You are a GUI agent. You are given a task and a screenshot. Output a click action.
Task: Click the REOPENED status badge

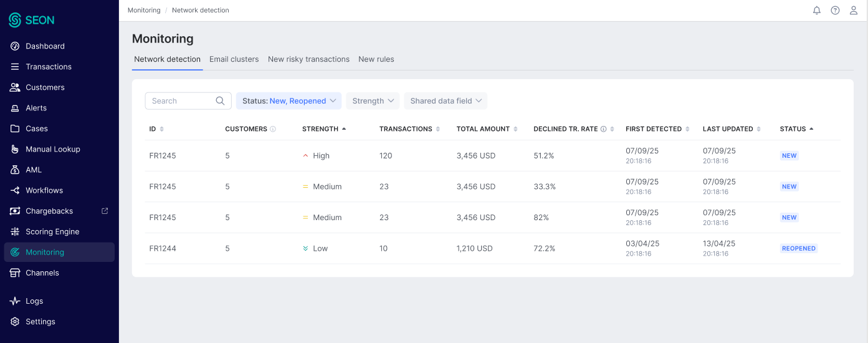point(798,248)
